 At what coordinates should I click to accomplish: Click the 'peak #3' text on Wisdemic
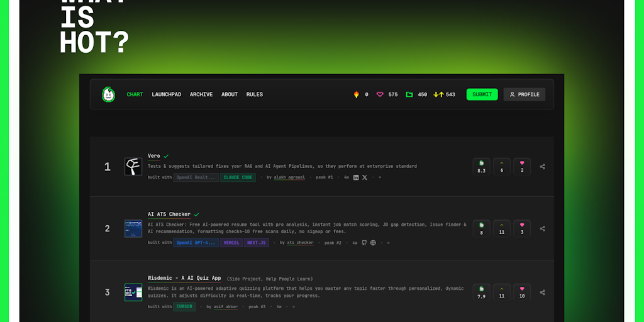pos(257,307)
